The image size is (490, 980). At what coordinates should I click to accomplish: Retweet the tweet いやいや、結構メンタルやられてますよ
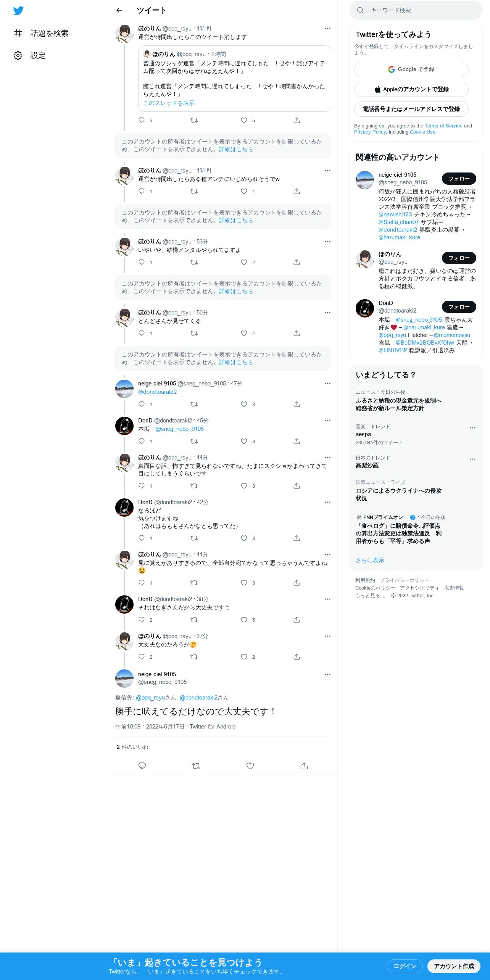194,262
